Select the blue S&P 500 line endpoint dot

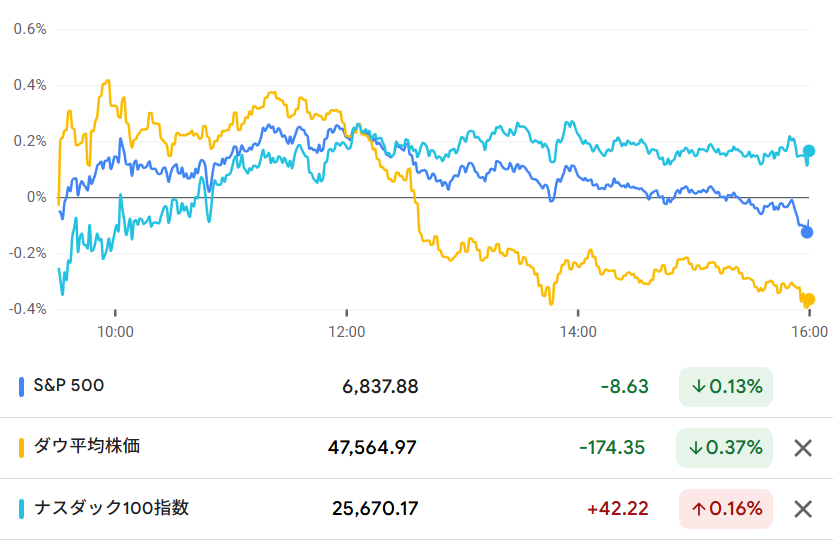(808, 232)
